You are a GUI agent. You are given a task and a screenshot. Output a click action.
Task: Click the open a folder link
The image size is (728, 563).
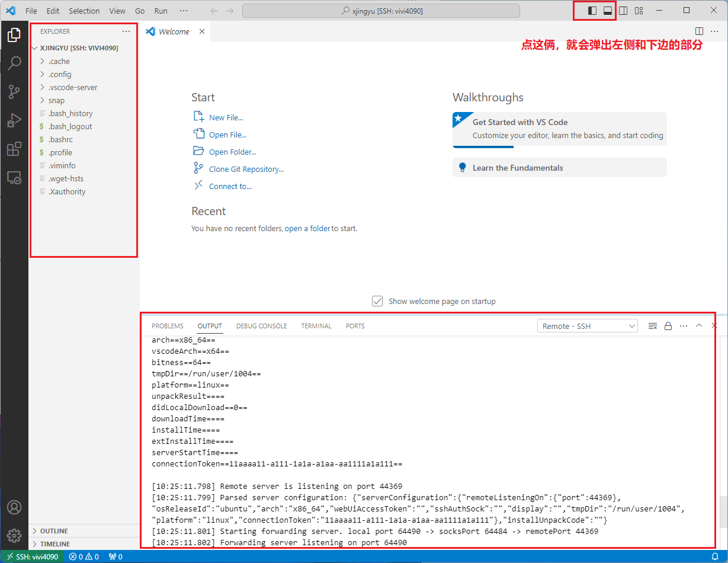coord(307,228)
